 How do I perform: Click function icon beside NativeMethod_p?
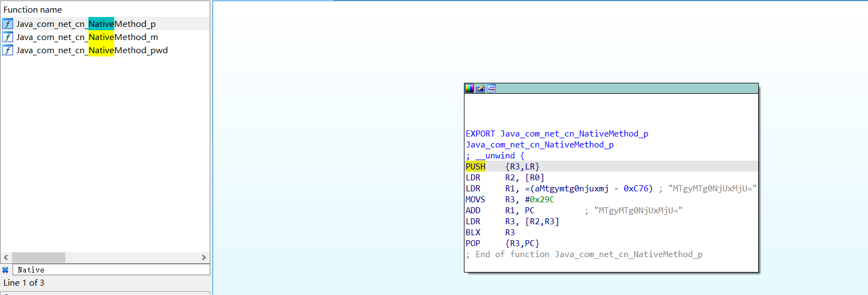tap(8, 24)
